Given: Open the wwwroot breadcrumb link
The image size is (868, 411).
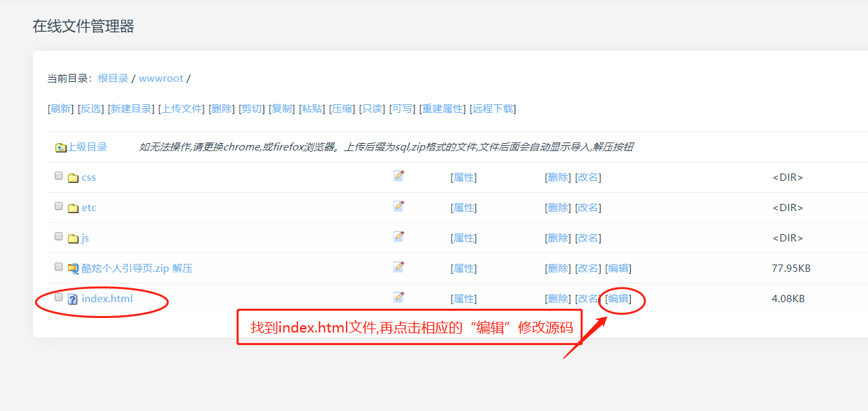Looking at the screenshot, I should click(x=161, y=78).
